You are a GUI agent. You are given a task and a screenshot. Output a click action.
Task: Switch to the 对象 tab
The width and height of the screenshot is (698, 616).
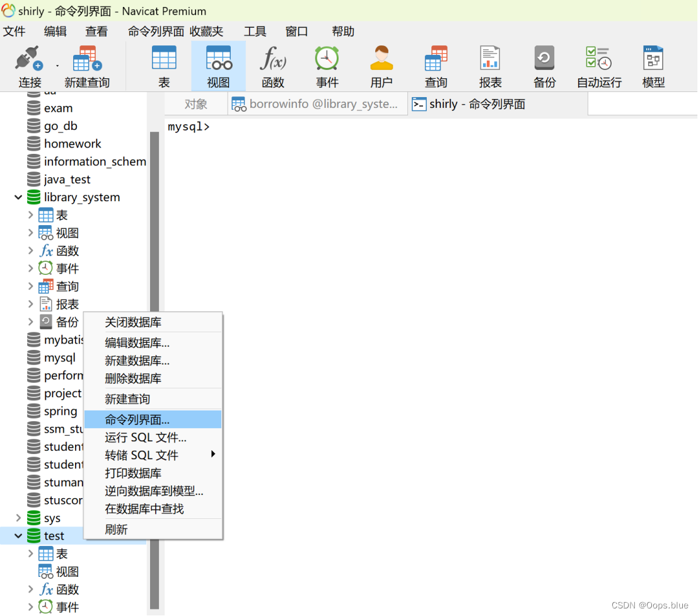pyautogui.click(x=196, y=104)
